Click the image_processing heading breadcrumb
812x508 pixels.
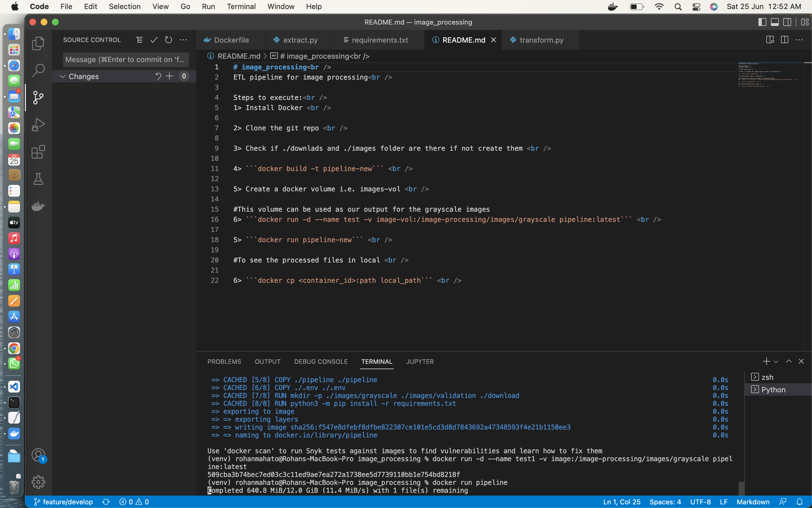(325, 56)
